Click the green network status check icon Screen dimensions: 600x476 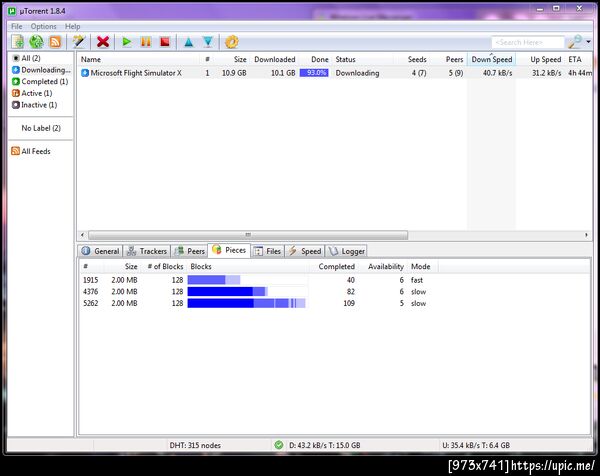[x=279, y=445]
